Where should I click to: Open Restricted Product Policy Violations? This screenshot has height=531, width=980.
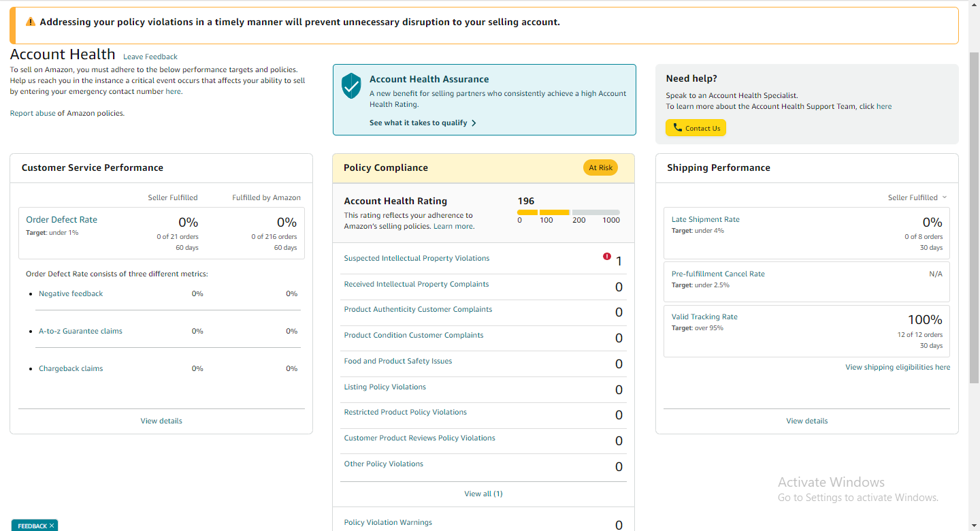(x=406, y=412)
